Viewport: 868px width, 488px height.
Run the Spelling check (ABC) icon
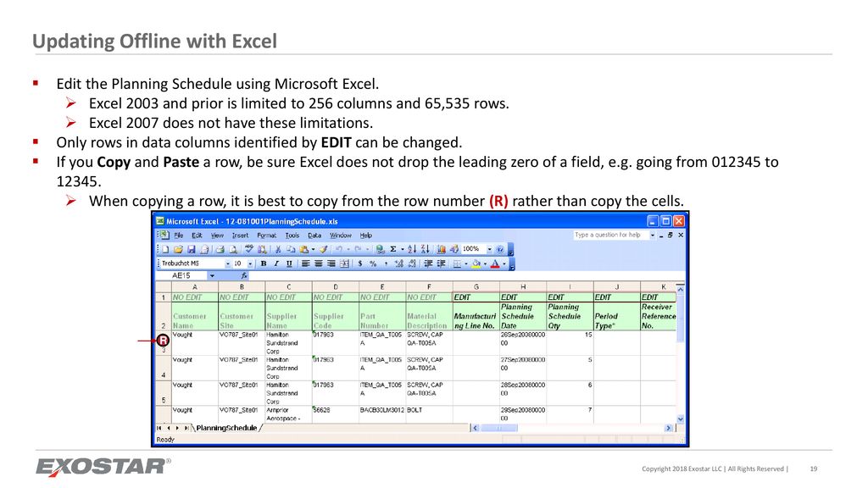coord(249,249)
